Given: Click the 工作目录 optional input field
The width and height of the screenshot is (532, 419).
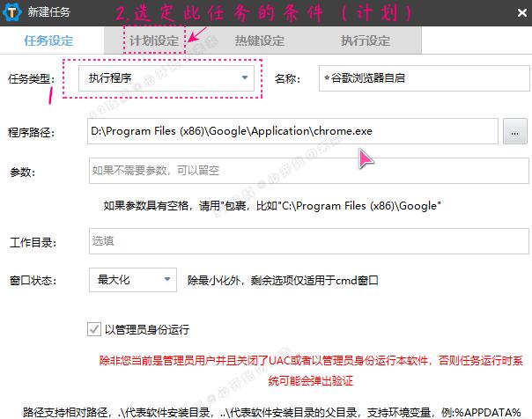Looking at the screenshot, I should point(309,241).
